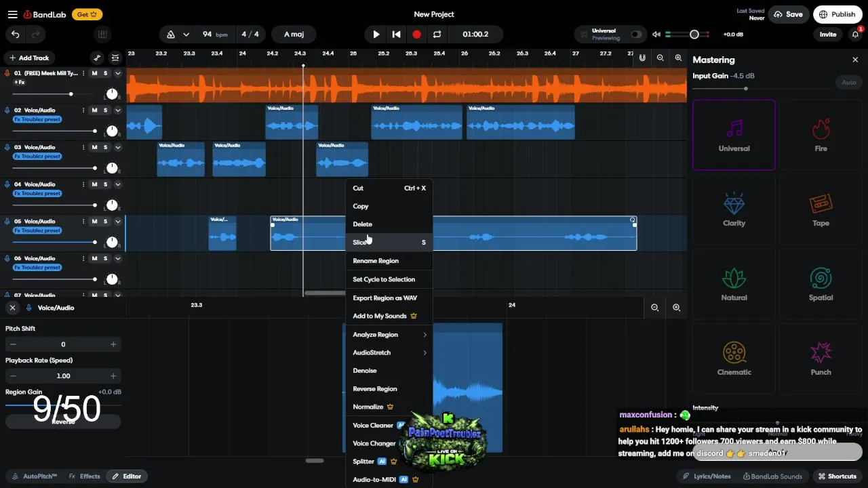Image resolution: width=868 pixels, height=488 pixels.
Task: Open AudioStretch submenu
Action: tap(389, 352)
